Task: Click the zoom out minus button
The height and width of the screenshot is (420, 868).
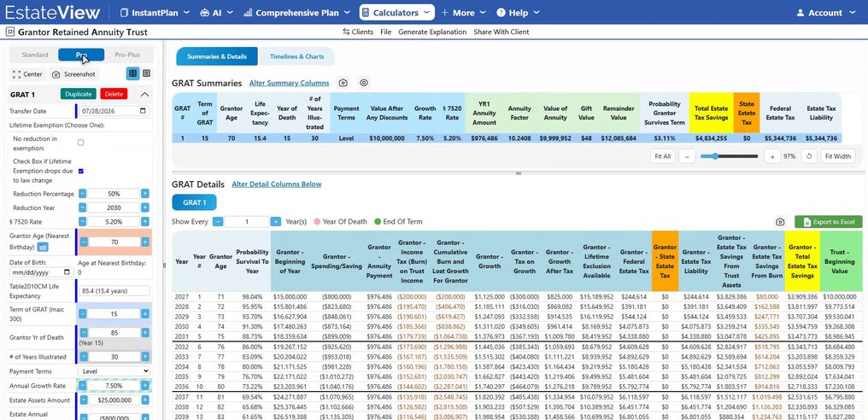Action: click(686, 156)
